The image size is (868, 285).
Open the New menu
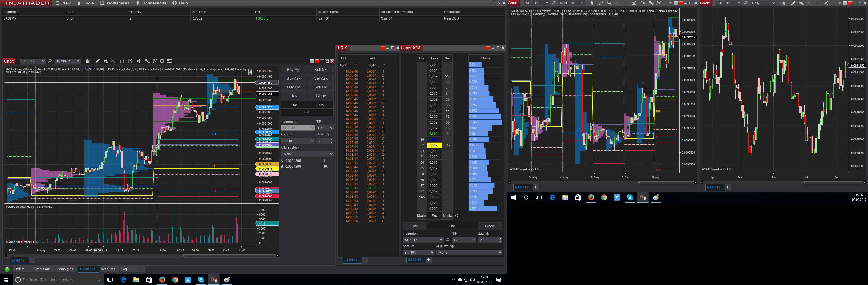click(63, 3)
